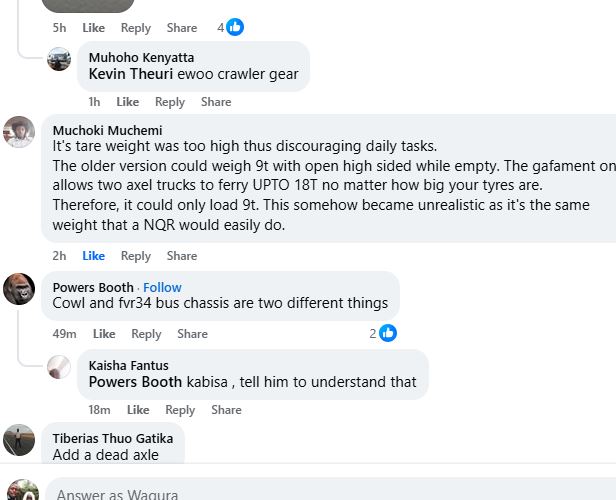The height and width of the screenshot is (500, 616).
Task: Like Kaisha Fantus's reply
Action: pos(138,410)
